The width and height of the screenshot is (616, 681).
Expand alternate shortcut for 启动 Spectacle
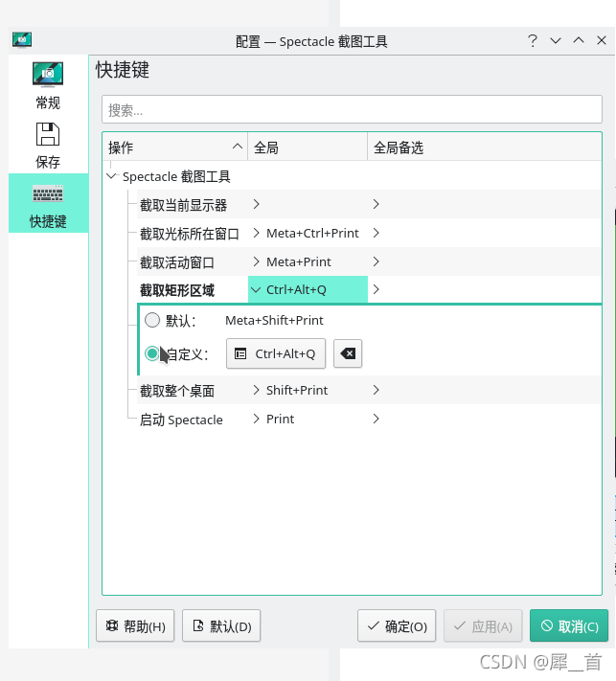tap(376, 419)
